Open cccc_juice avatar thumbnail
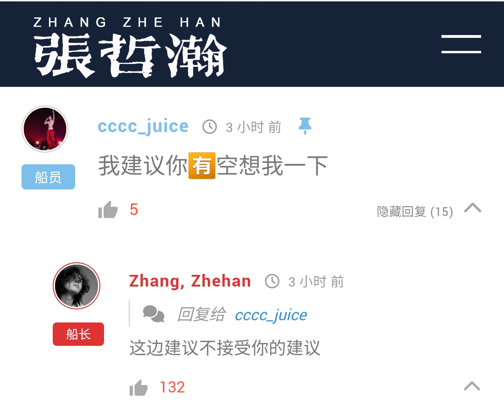The image size is (504, 420). (45, 129)
